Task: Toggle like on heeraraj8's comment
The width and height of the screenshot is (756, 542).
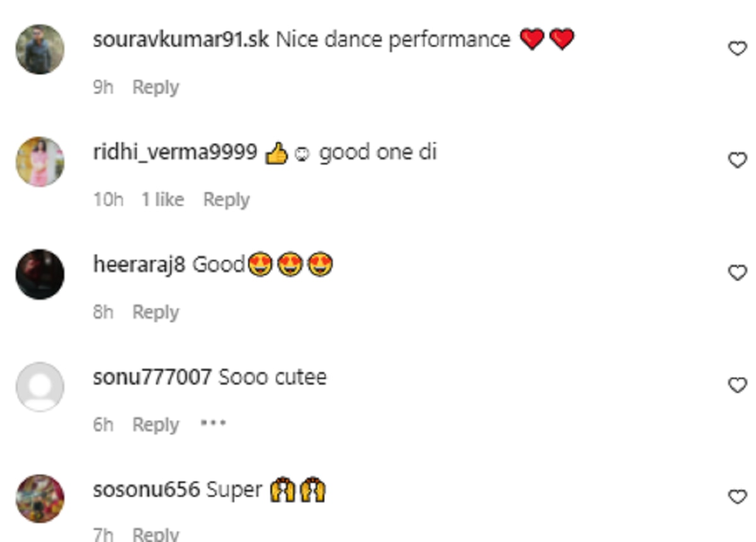Action: pyautogui.click(x=737, y=273)
